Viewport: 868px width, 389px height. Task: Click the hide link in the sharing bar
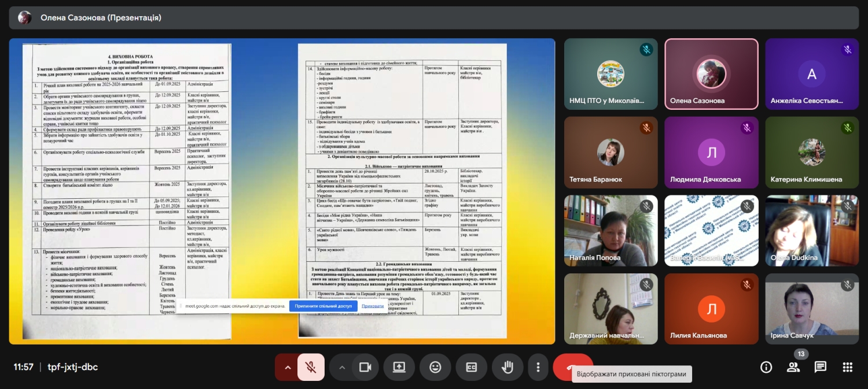click(373, 306)
